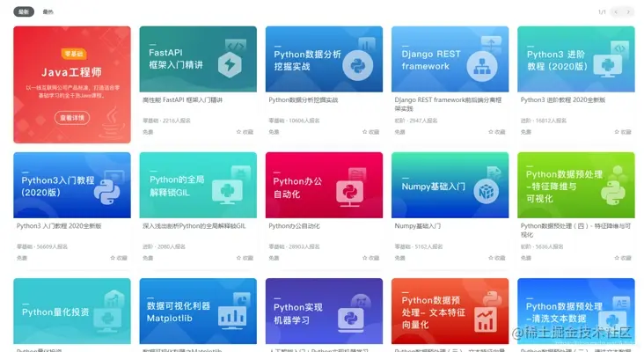Open the 清洗文本数据 blue thumbnail

(576, 312)
